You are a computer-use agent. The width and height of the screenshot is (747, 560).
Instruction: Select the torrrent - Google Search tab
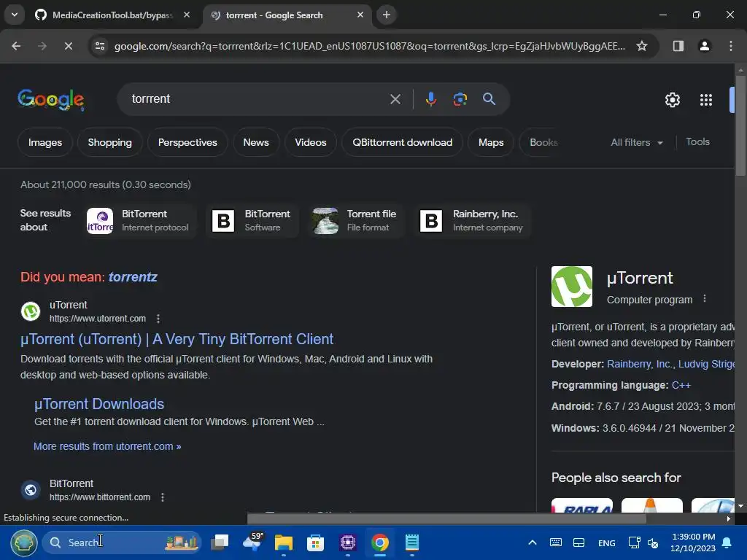(286, 15)
